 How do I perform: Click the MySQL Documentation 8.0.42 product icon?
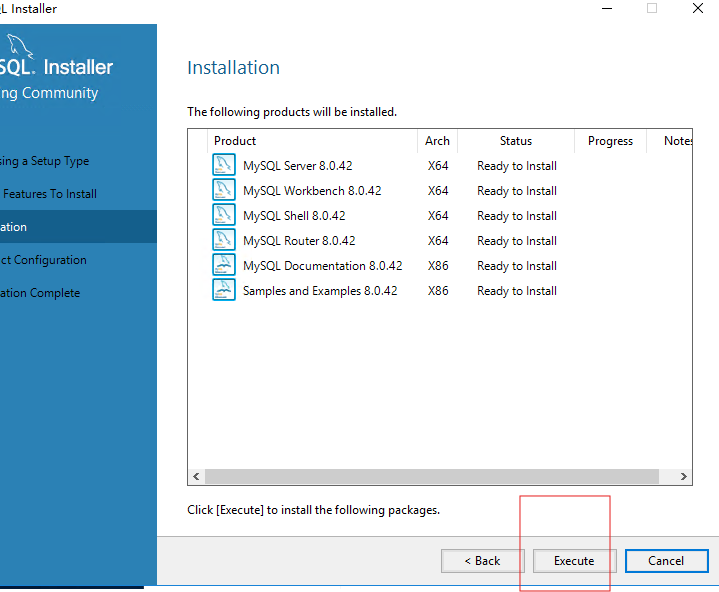pos(224,265)
